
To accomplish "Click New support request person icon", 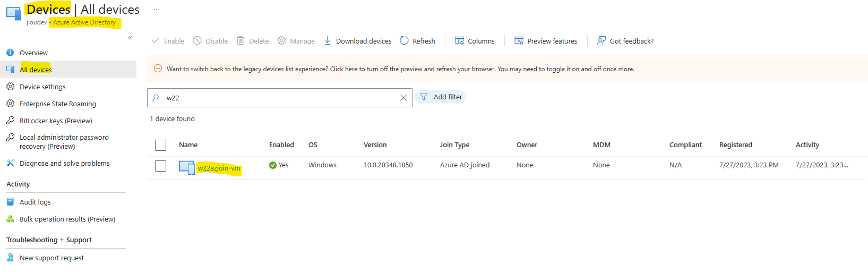I will 10,258.
